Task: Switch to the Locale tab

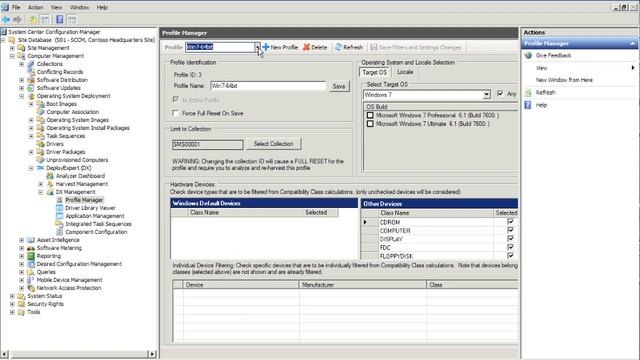Action: [x=405, y=72]
